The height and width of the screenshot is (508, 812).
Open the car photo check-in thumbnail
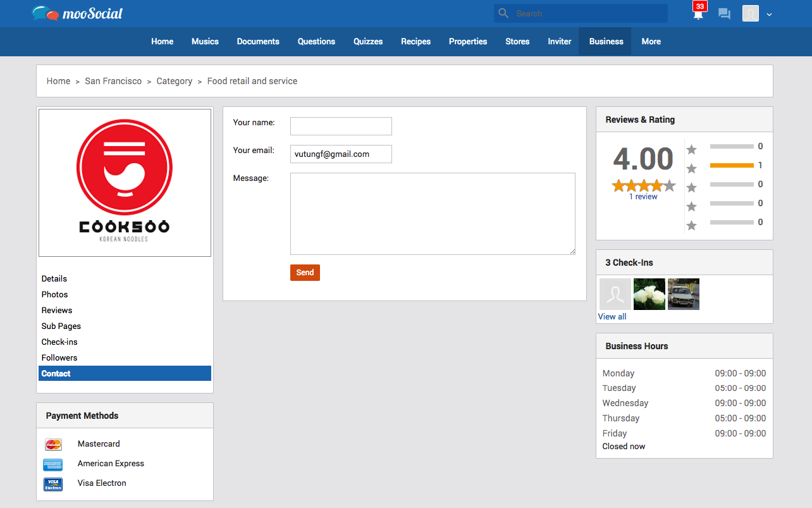(x=684, y=294)
